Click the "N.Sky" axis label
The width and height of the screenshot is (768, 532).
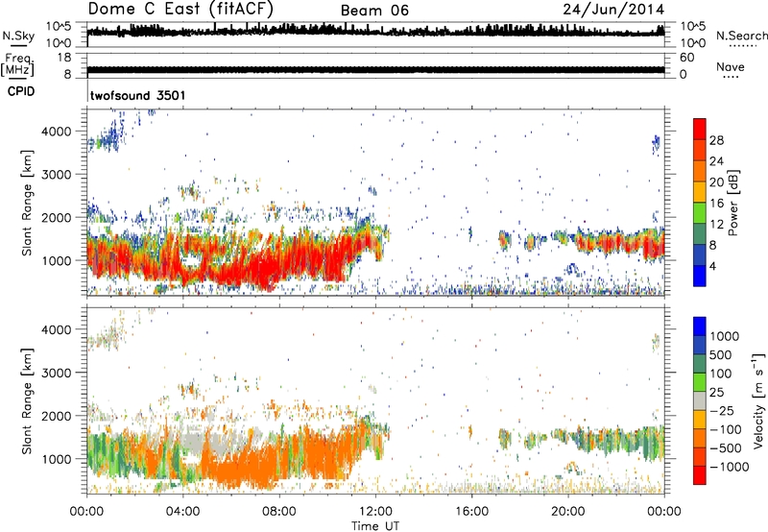18,36
